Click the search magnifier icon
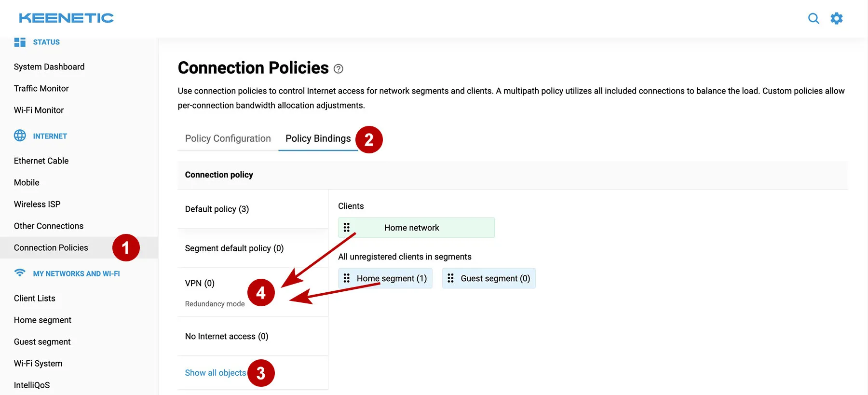The height and width of the screenshot is (395, 868). [x=814, y=18]
